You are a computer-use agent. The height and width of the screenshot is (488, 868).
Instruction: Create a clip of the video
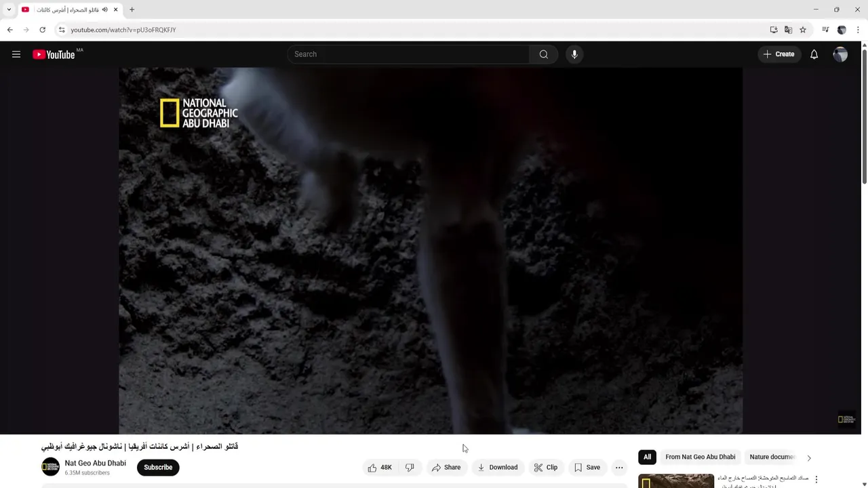546,467
